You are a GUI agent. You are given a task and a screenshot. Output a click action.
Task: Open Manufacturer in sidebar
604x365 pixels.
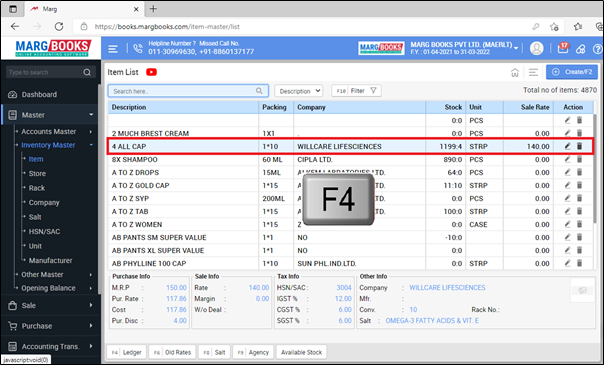click(50, 261)
